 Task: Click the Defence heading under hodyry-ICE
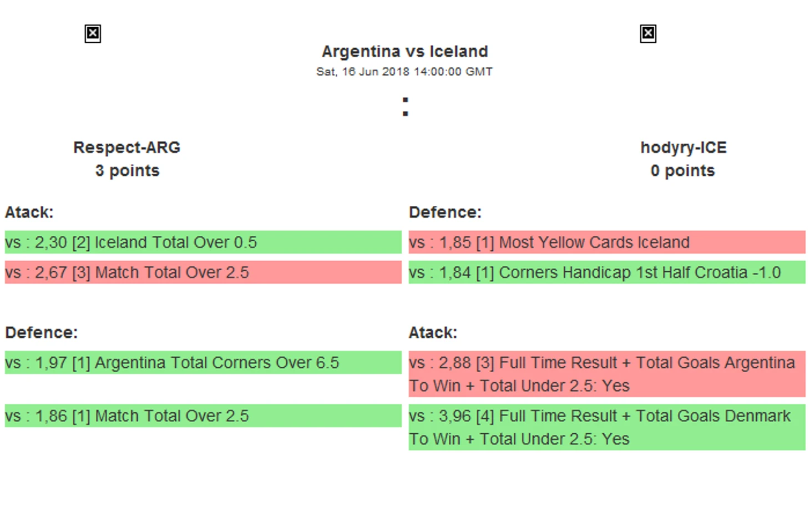tap(445, 212)
